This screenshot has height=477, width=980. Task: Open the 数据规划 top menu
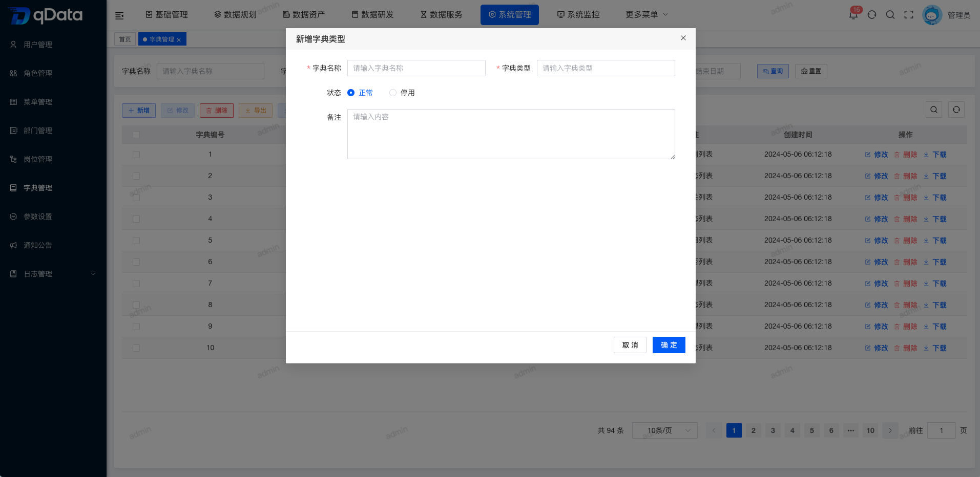(x=236, y=15)
